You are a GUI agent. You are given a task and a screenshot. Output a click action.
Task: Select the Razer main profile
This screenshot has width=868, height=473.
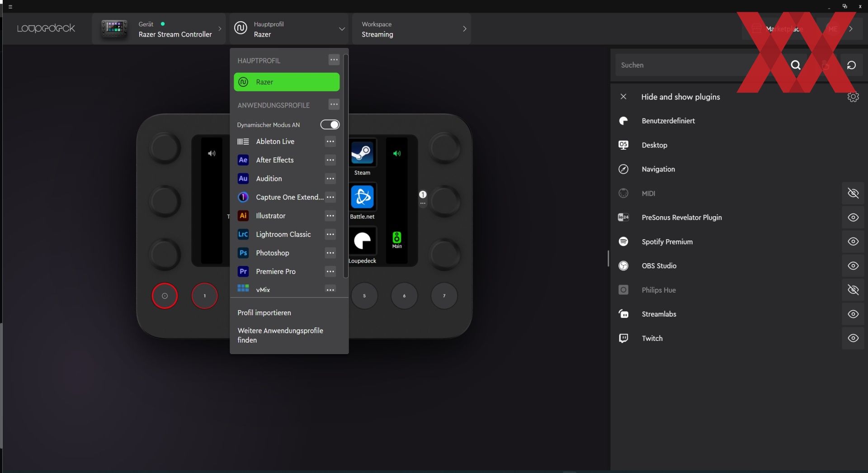287,82
